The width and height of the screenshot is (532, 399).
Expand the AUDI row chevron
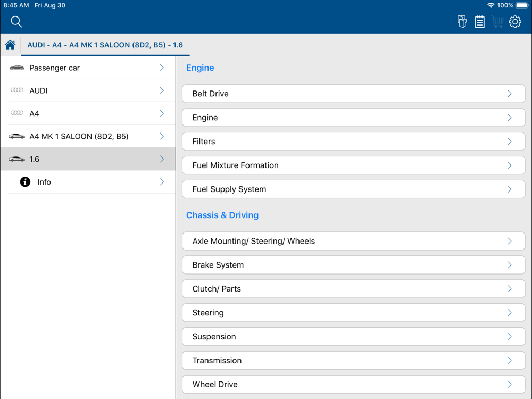pos(162,91)
